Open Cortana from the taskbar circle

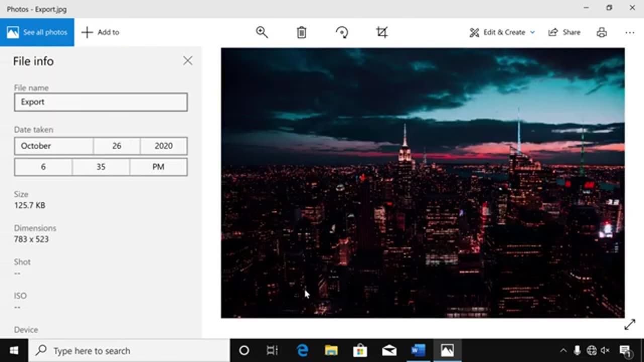click(244, 350)
